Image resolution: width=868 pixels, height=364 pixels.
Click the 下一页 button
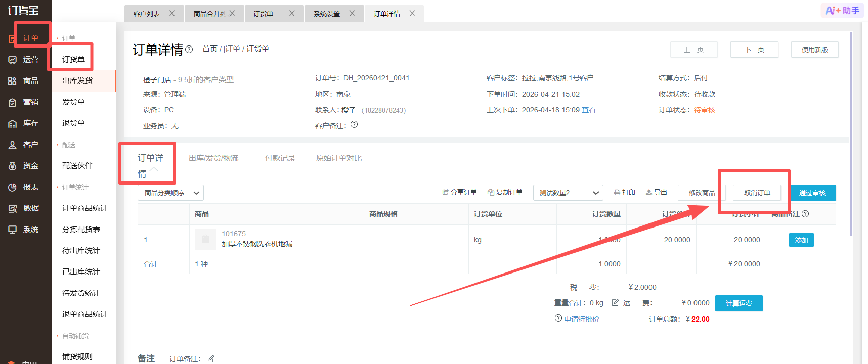pos(754,50)
